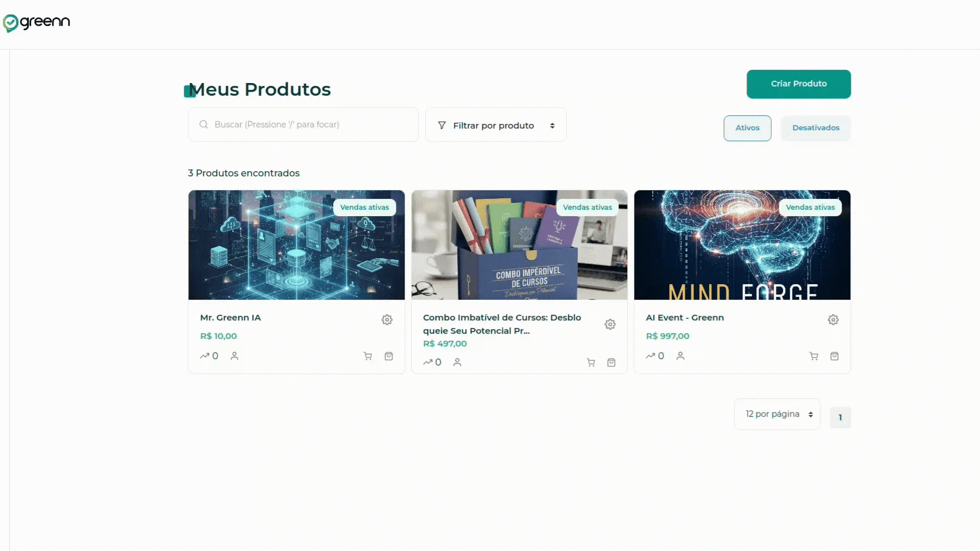Click the search magnifier icon

[x=203, y=124]
